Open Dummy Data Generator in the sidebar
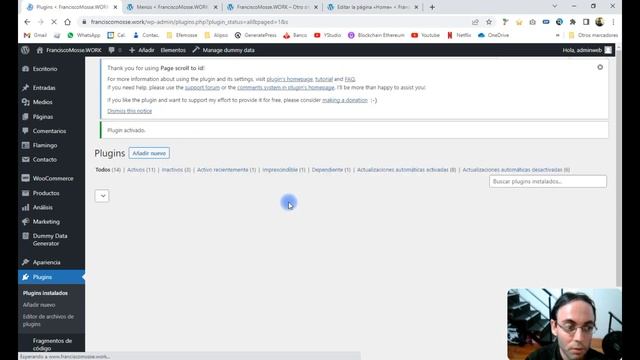640x360 pixels. [50, 240]
